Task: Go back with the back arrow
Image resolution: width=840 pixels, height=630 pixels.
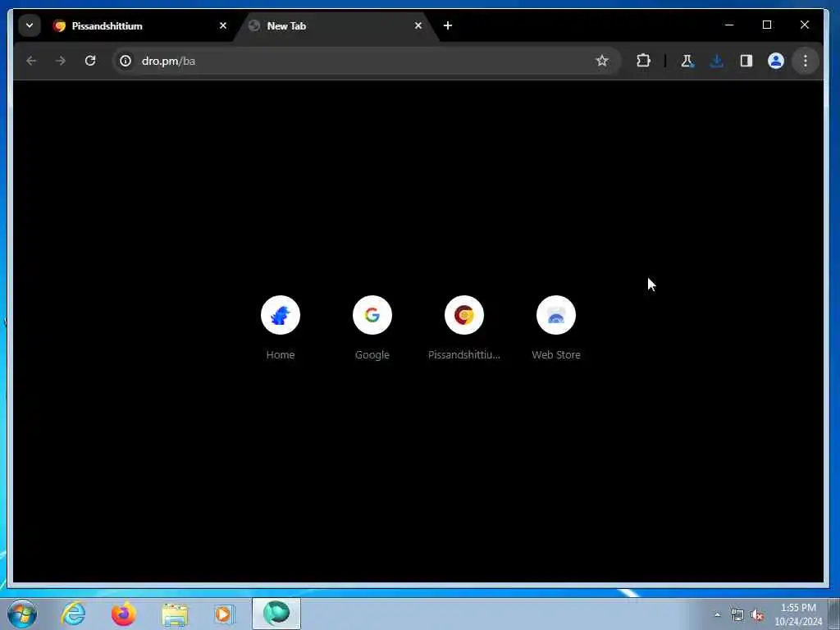Action: pos(31,61)
